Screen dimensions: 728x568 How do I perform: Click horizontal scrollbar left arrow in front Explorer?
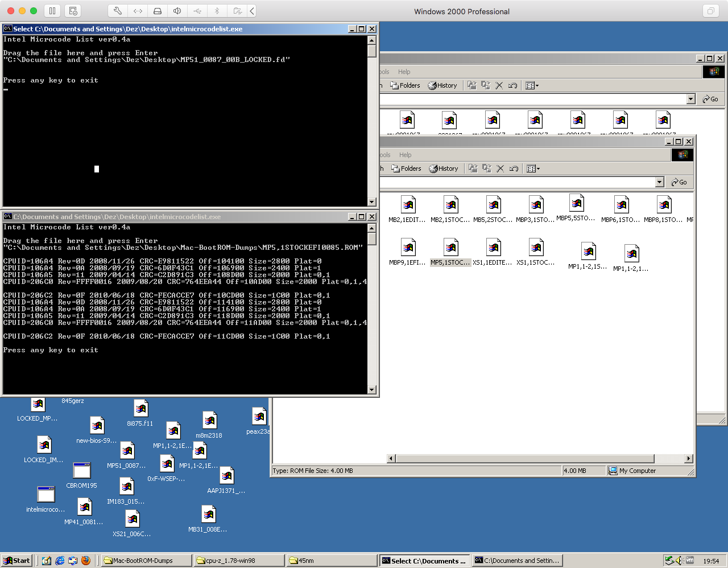[x=391, y=459]
